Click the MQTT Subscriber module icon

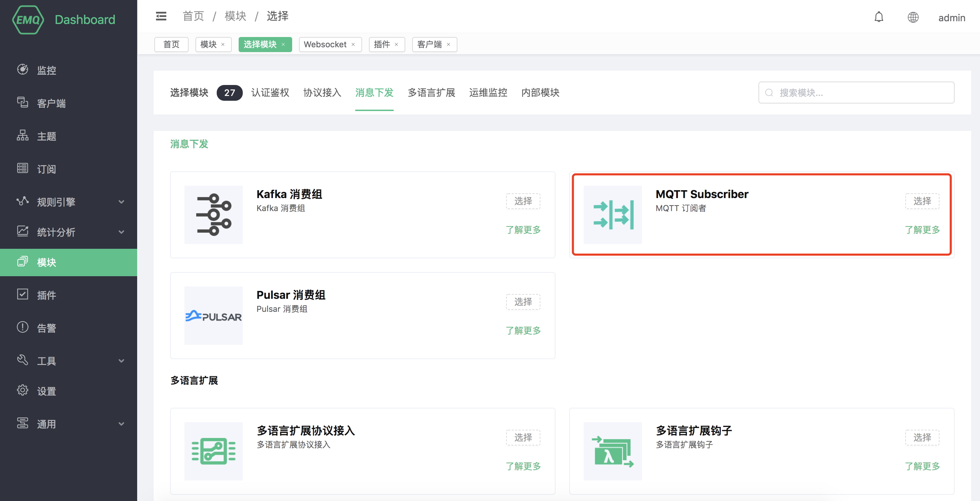pyautogui.click(x=612, y=215)
